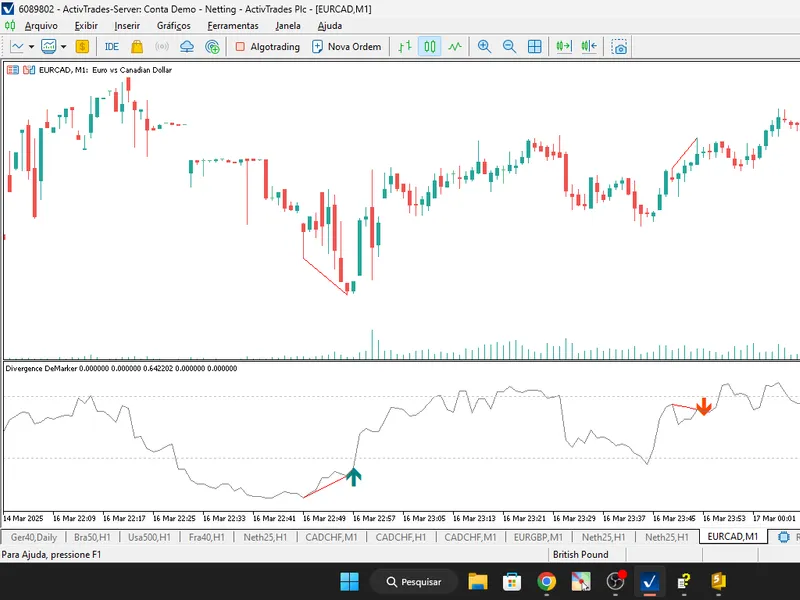Take a chart screenshot with camera icon

pos(619,46)
